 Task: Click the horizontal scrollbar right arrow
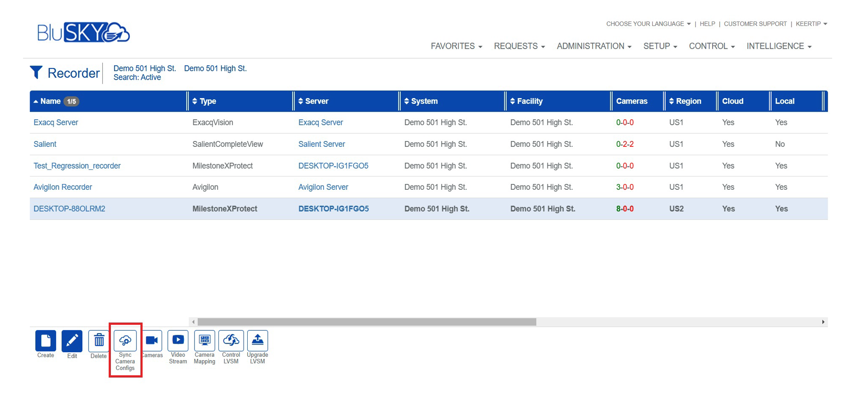click(823, 322)
